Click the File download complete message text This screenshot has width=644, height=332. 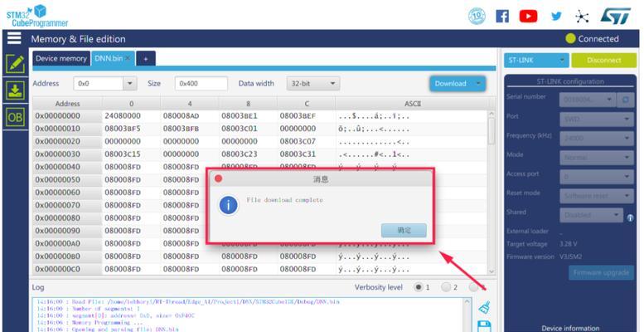pyautogui.click(x=284, y=200)
